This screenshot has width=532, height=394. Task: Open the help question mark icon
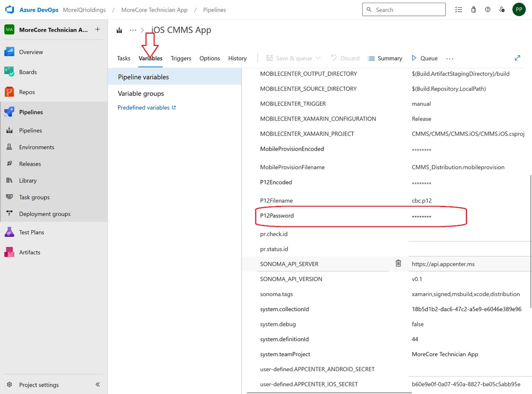[x=488, y=10]
